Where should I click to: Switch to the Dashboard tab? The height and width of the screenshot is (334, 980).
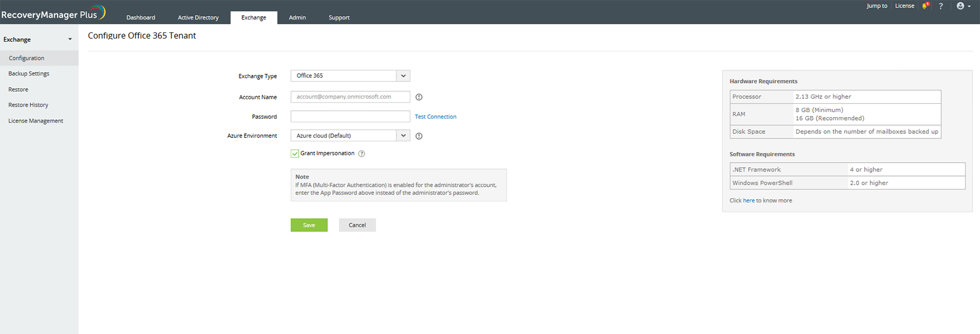[x=141, y=17]
